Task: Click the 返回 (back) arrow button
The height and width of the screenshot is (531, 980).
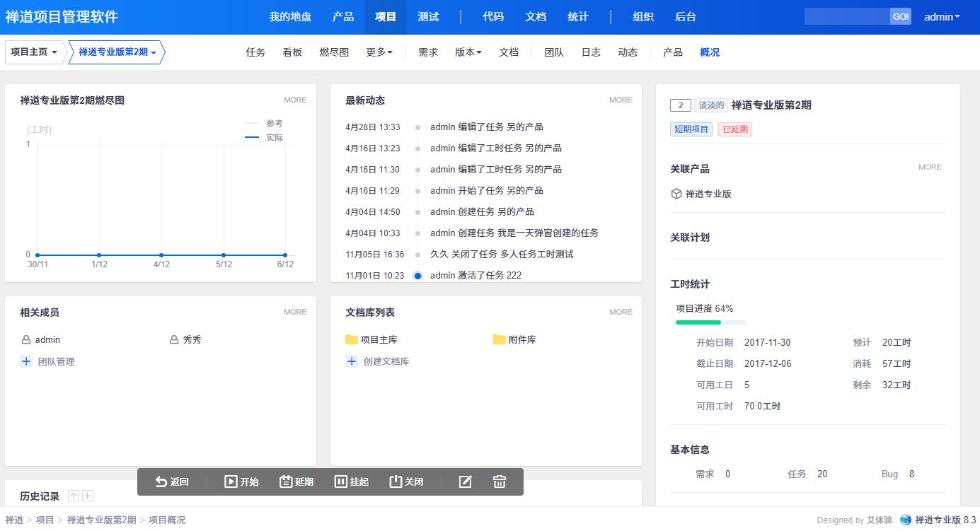Action: (172, 482)
